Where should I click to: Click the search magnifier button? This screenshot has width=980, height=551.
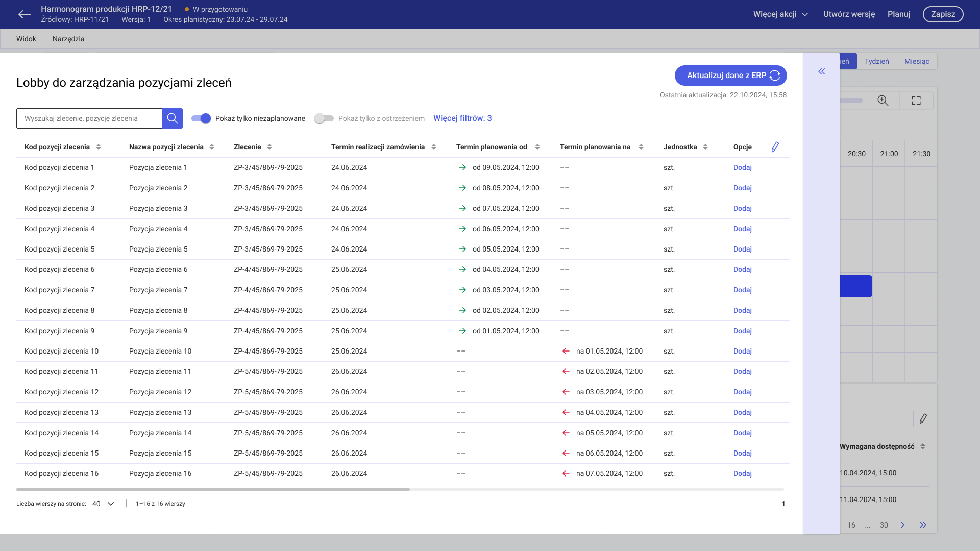[x=173, y=118]
